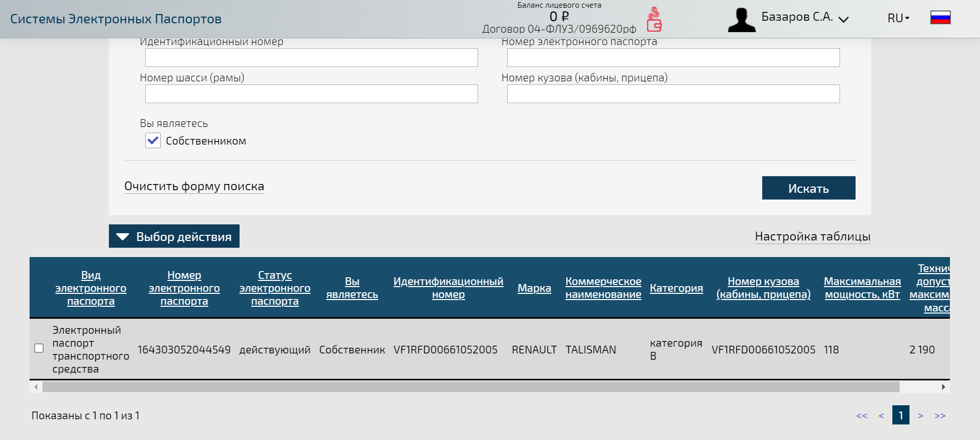
Task: Sort by Вид электронного паспорта column
Action: tap(91, 288)
